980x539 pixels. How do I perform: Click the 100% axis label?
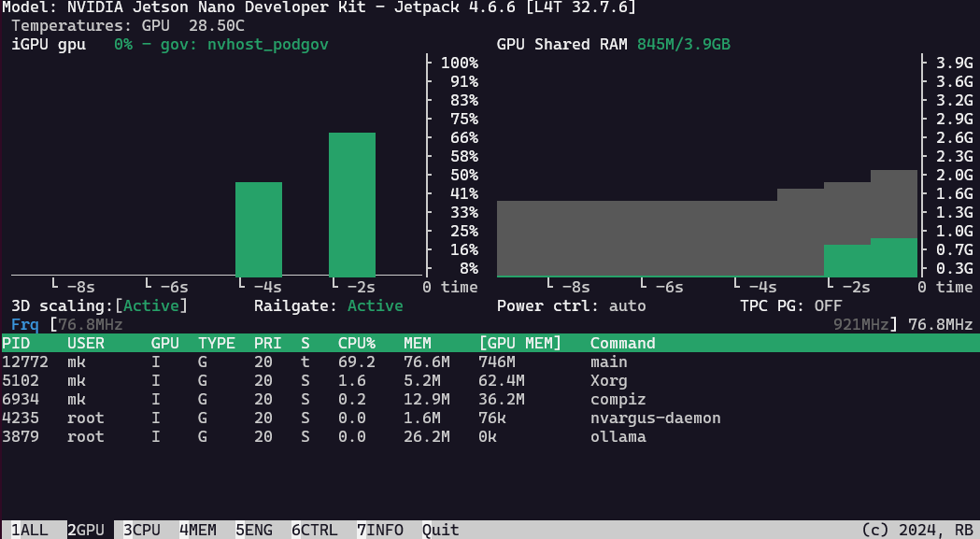coord(460,64)
